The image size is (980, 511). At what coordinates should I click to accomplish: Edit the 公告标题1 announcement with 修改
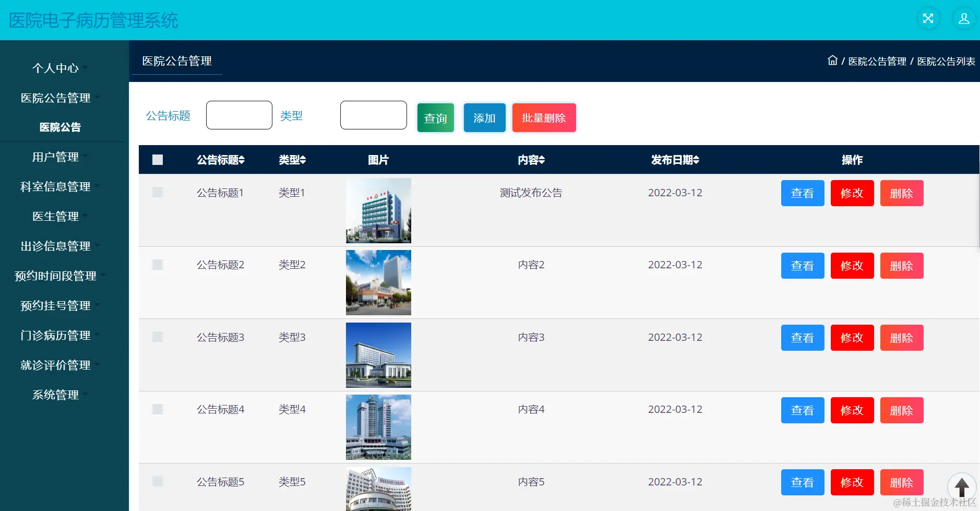852,193
